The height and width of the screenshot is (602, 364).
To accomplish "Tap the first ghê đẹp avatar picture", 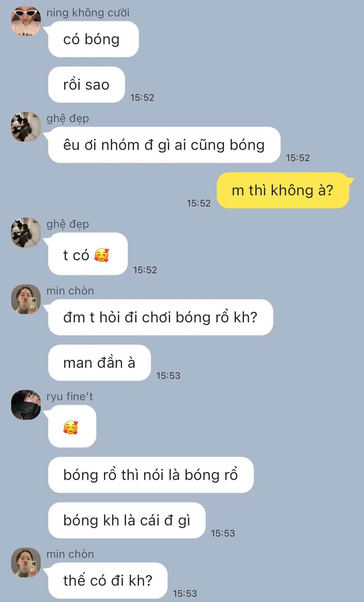I will [26, 127].
